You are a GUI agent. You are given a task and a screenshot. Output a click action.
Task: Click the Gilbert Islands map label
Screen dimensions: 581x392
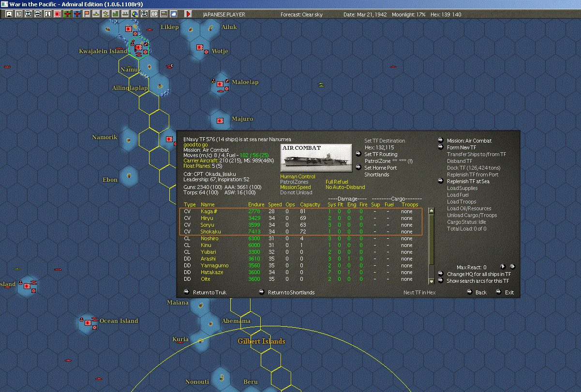(x=261, y=341)
